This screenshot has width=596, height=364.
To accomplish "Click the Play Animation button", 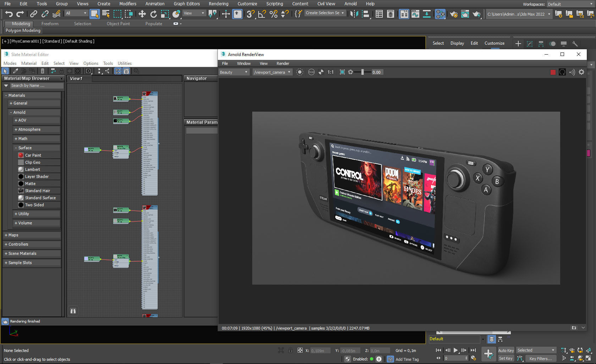I will [x=456, y=350].
